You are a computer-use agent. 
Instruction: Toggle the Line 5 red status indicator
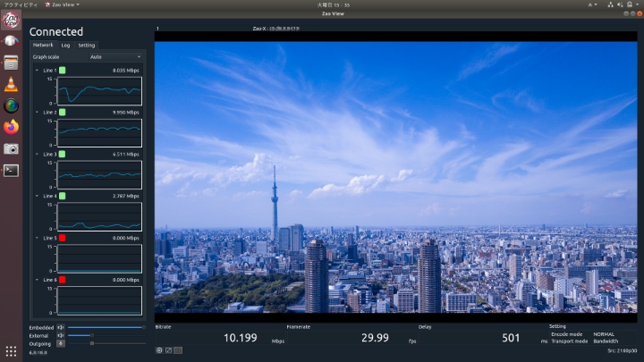(x=62, y=238)
